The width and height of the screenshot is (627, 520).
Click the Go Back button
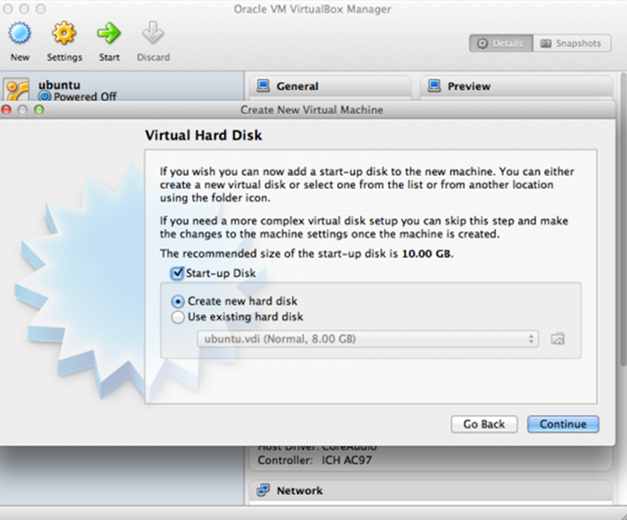(x=484, y=424)
